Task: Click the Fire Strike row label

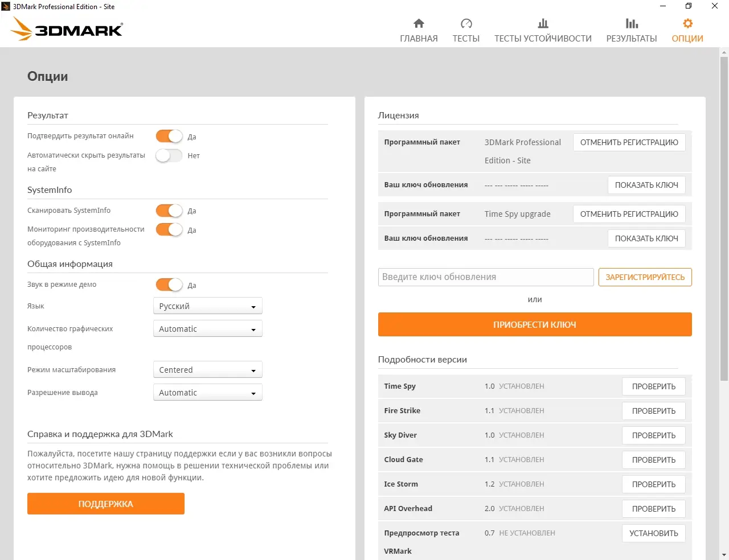Action: click(x=402, y=411)
